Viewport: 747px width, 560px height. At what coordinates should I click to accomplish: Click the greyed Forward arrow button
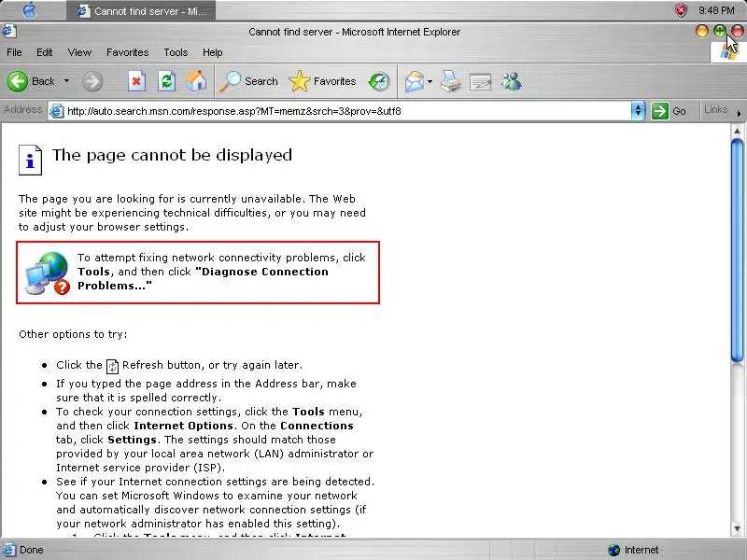point(92,81)
